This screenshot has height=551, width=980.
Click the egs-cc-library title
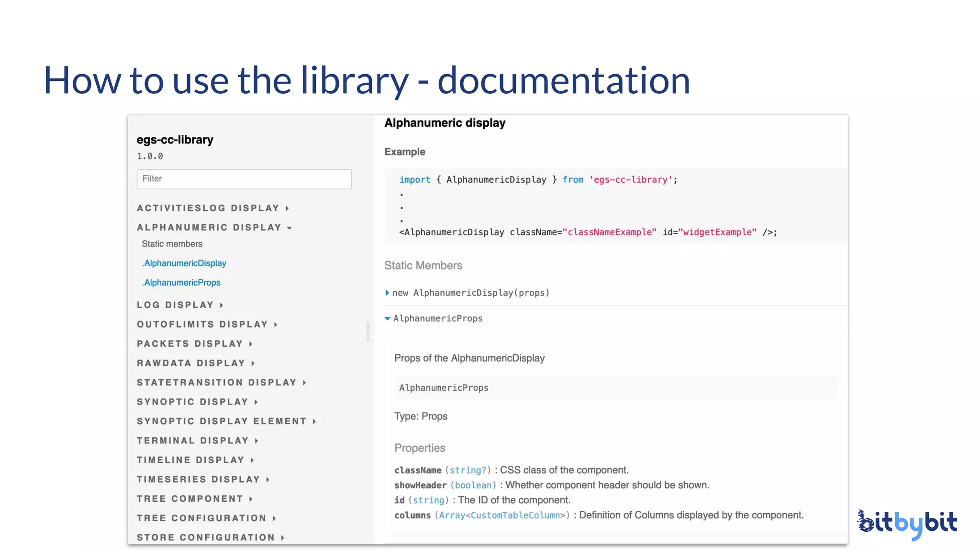[x=175, y=140]
